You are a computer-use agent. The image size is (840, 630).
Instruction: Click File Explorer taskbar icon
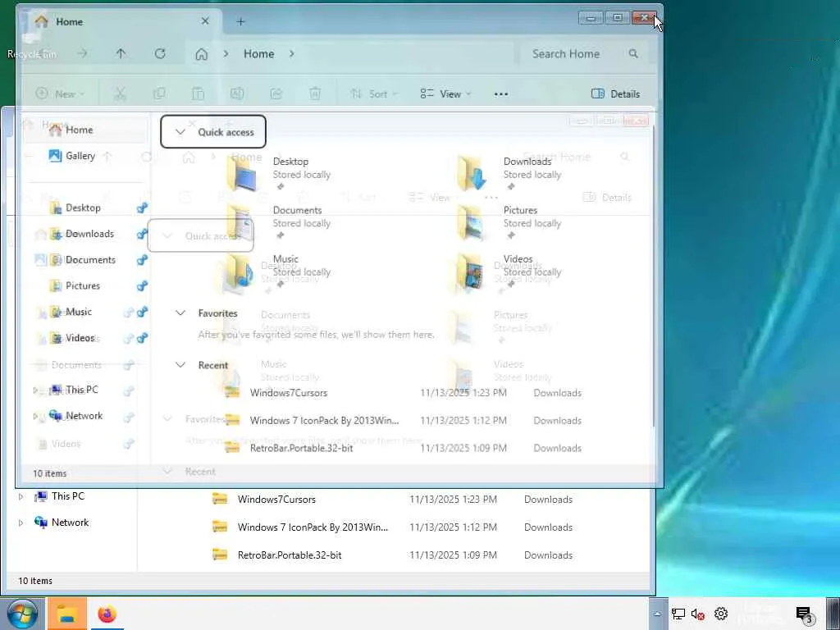tap(67, 614)
